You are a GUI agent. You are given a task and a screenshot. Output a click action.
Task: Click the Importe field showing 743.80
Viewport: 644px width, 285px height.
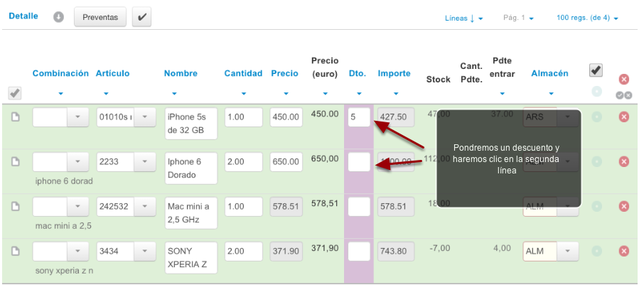tap(396, 251)
